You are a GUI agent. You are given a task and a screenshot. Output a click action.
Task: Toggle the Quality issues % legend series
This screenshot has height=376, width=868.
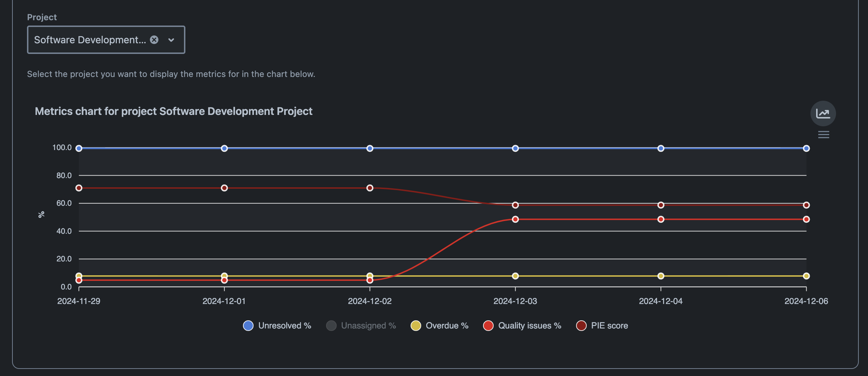point(522,326)
